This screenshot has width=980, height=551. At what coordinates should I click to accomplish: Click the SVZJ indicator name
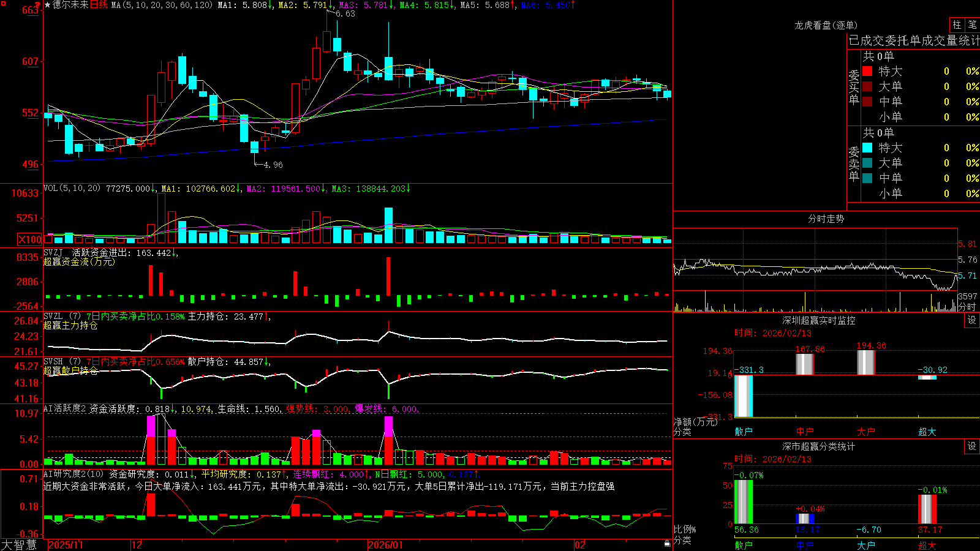[x=53, y=252]
